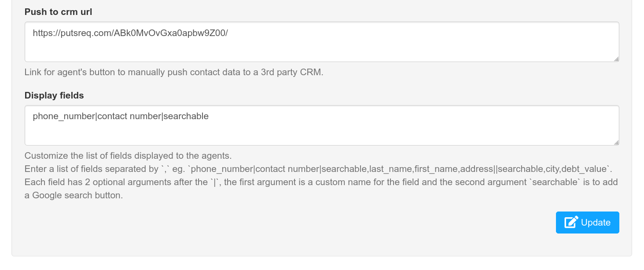Click the Update button label text
Viewport: 644px width, 270px height.
(x=596, y=223)
